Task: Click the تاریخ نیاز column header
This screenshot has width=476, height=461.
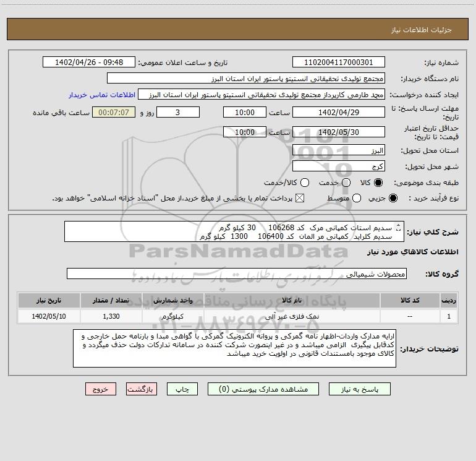Action: click(x=49, y=300)
